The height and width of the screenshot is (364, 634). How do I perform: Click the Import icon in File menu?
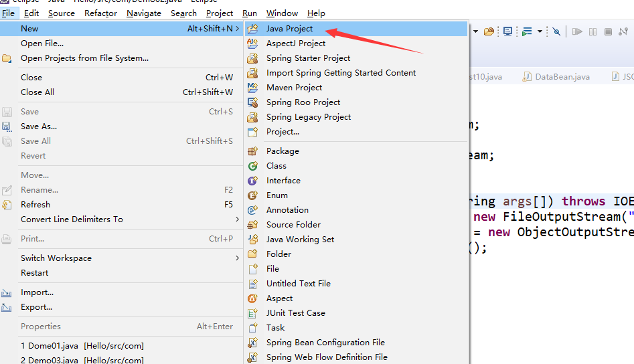[x=7, y=293]
